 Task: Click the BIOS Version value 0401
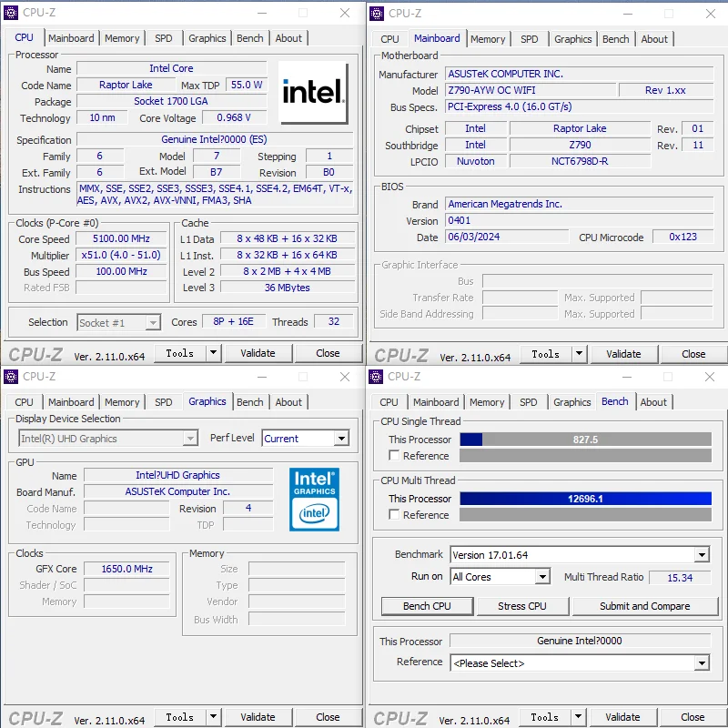pos(579,220)
